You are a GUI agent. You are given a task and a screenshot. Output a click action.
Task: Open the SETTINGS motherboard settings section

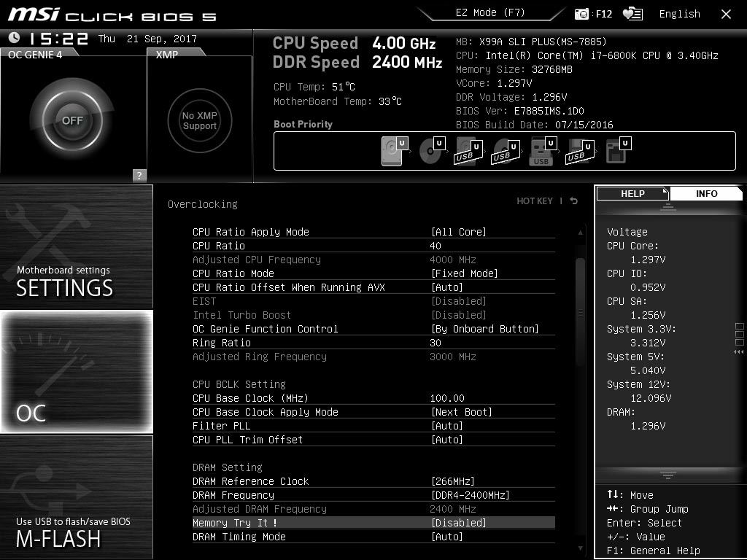pyautogui.click(x=76, y=246)
